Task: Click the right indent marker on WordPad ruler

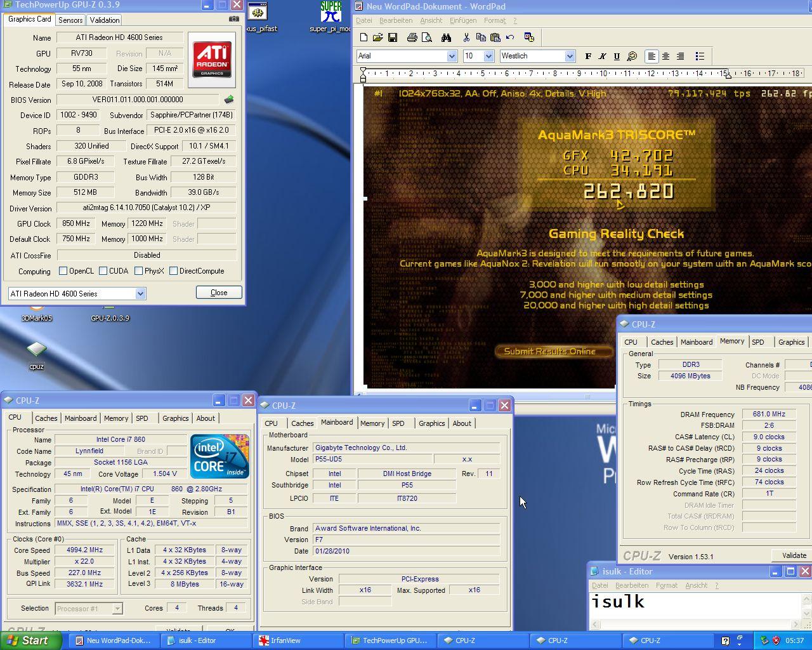Action: (x=728, y=77)
